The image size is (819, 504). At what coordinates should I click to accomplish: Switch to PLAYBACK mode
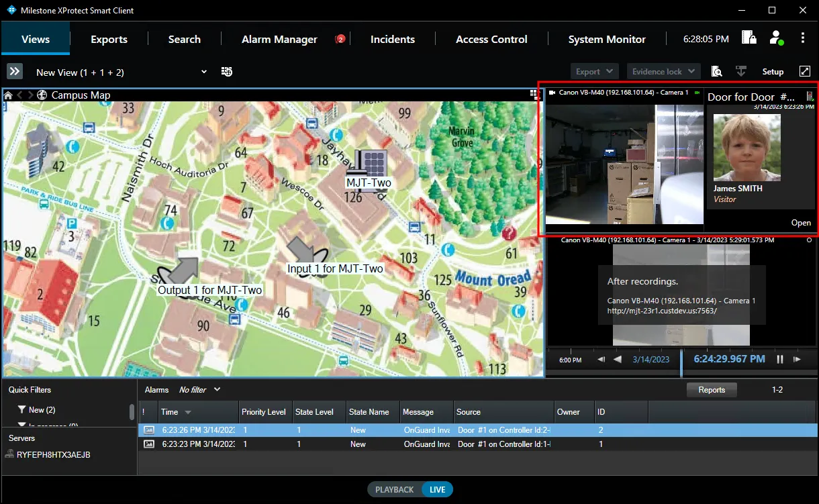395,489
